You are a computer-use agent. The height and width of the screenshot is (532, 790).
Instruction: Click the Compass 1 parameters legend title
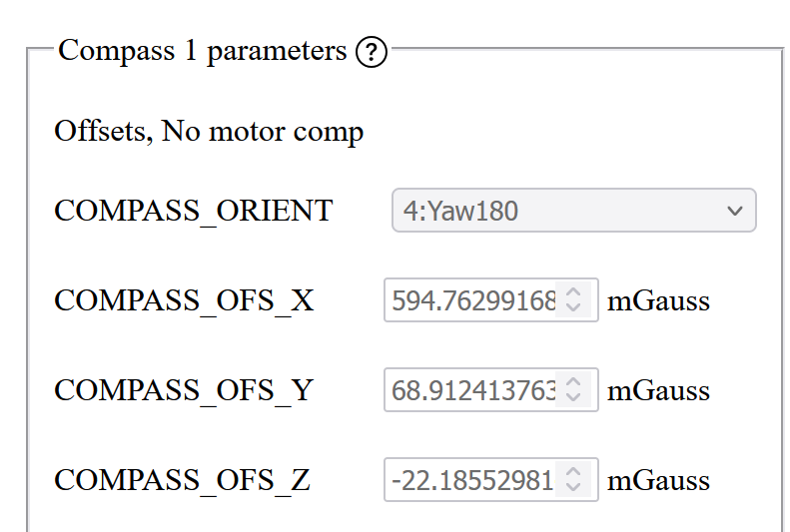coord(203,51)
